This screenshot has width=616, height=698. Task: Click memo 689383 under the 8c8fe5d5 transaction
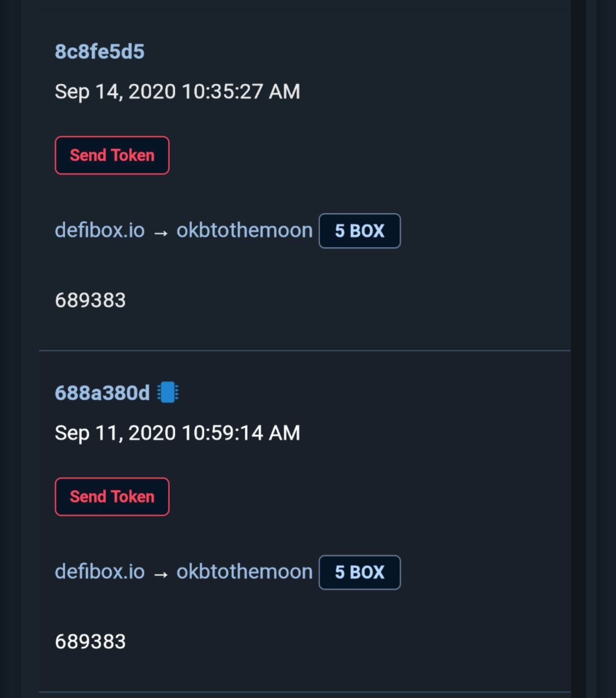tap(90, 300)
